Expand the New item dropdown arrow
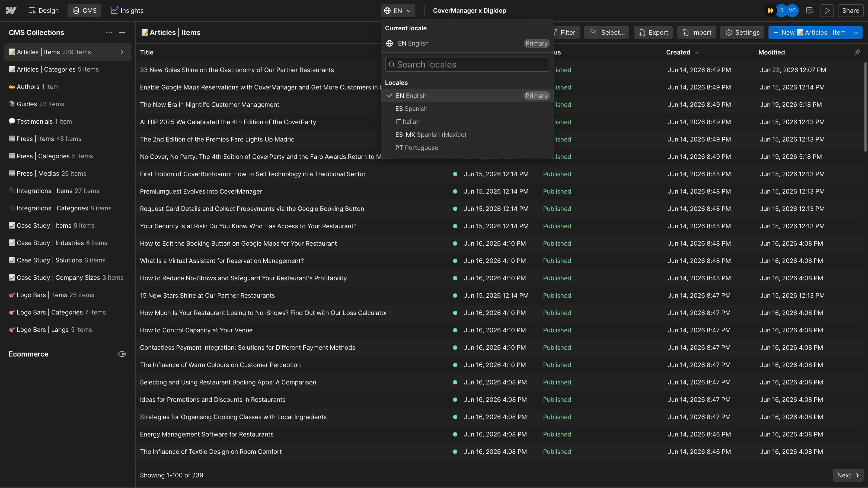The image size is (868, 488). [x=856, y=33]
